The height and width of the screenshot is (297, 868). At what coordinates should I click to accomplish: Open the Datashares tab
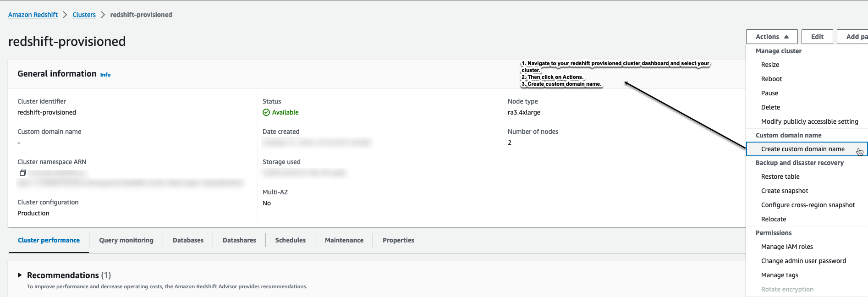click(x=239, y=240)
